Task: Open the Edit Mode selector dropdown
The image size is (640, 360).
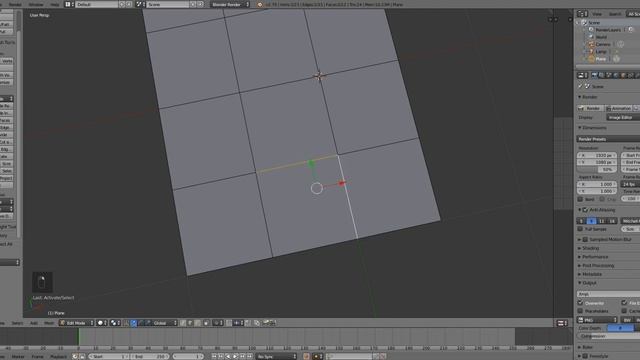Action: [x=76, y=323]
